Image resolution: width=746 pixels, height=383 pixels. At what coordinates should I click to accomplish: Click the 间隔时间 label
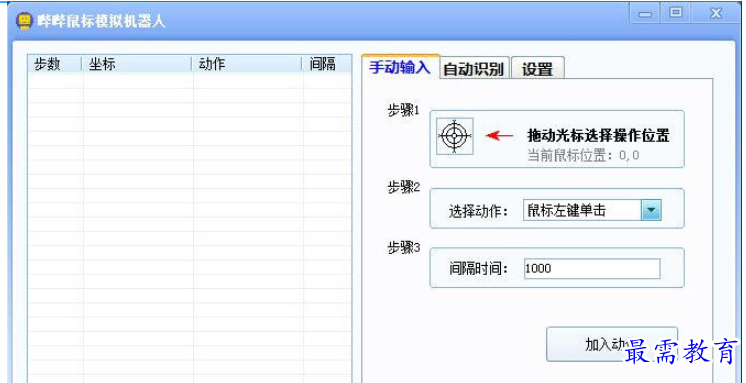(x=479, y=269)
